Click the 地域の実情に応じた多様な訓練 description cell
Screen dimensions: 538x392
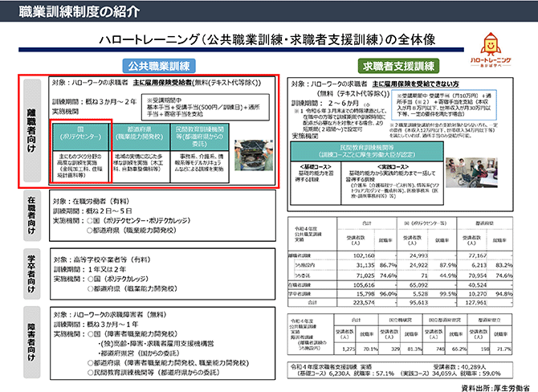coord(139,166)
